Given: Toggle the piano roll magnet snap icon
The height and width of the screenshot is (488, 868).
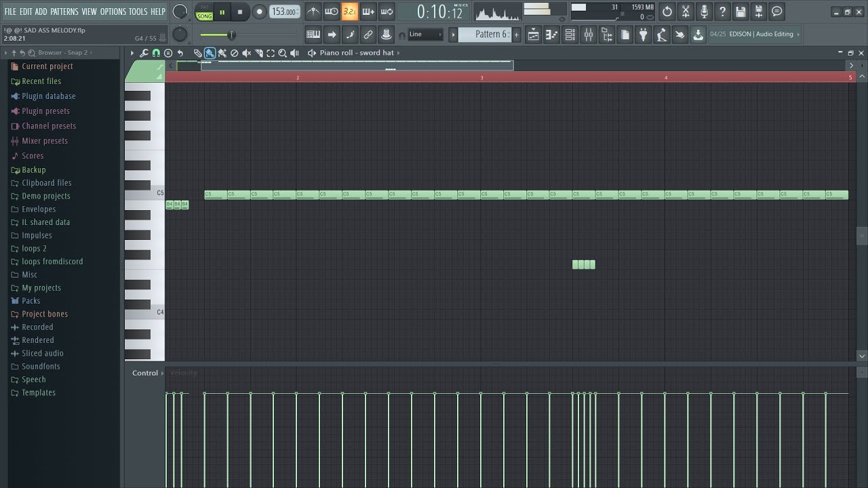Looking at the screenshot, I should (156, 53).
